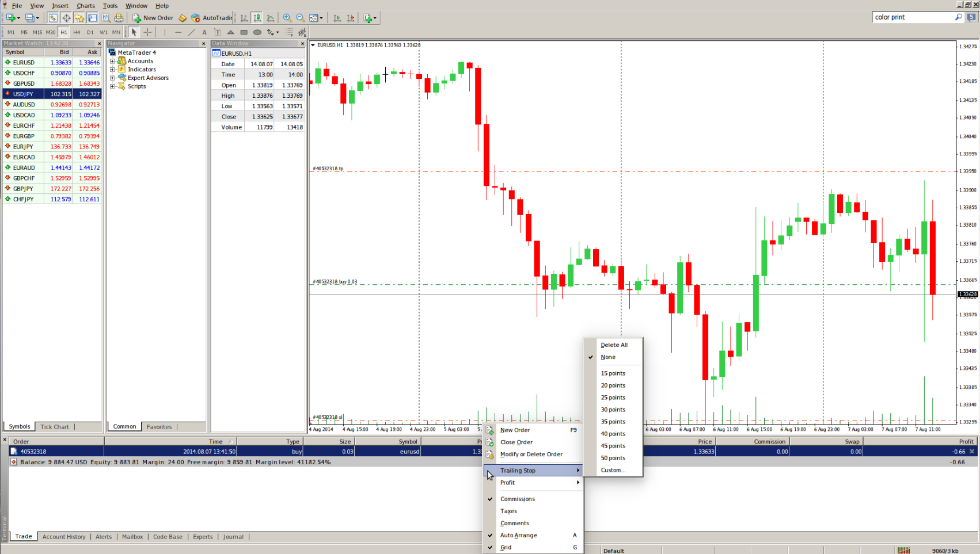Switch chart to line chart icon
The image size is (980, 554).
(x=271, y=18)
